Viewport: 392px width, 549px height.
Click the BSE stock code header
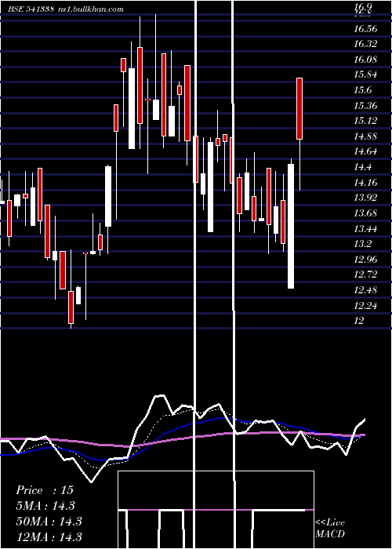pos(31,9)
